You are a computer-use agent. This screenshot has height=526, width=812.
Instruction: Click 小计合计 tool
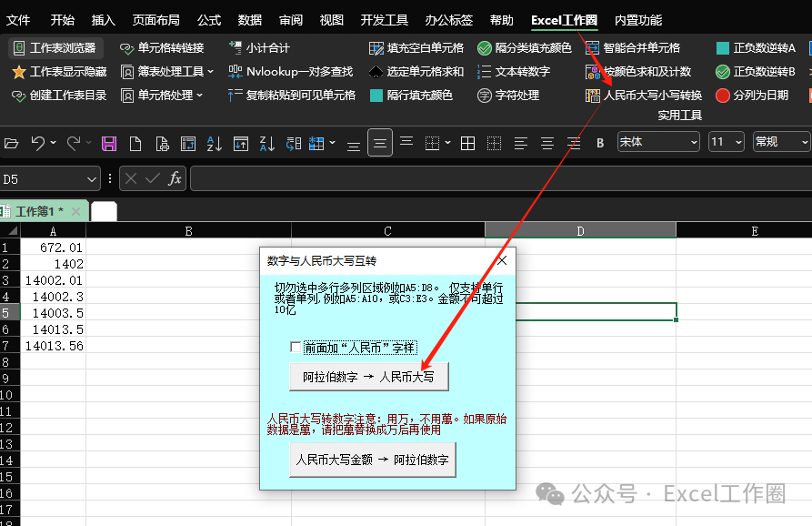pyautogui.click(x=259, y=48)
